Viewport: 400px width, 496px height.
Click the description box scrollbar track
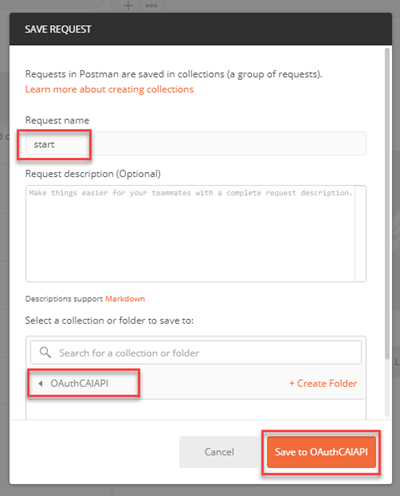pyautogui.click(x=361, y=234)
